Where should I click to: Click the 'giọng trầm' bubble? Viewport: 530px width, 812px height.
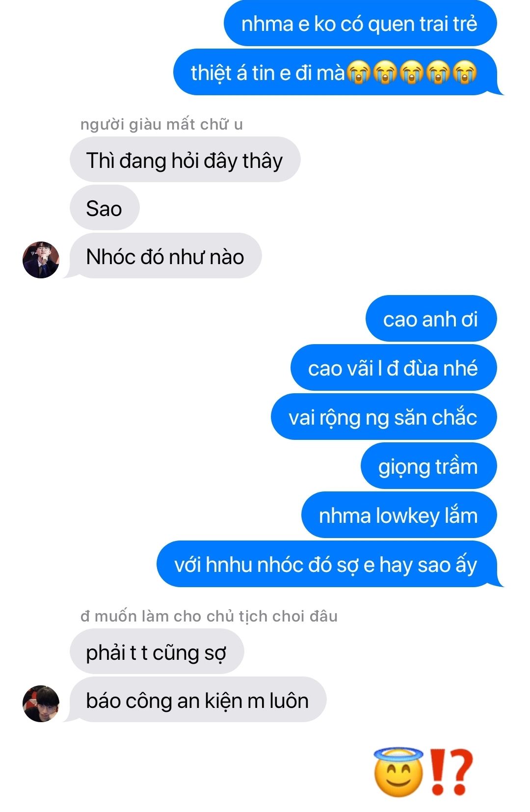pyautogui.click(x=429, y=466)
